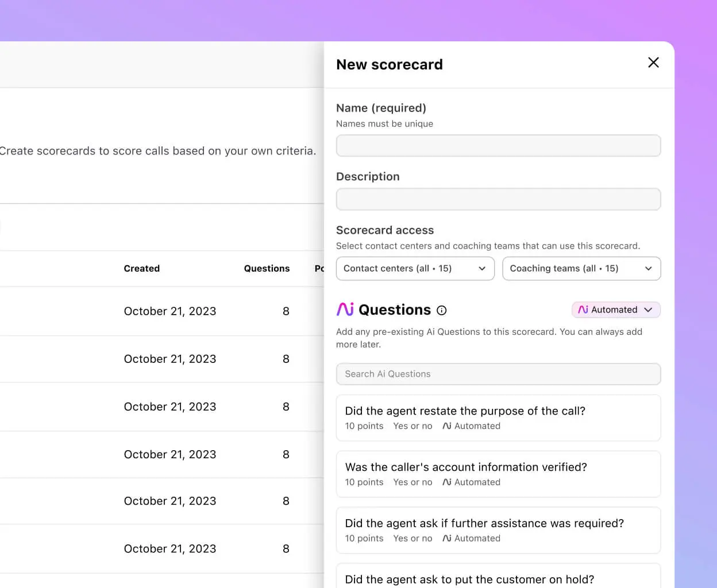
Task: Click the info icon next to Questions
Action: pos(441,310)
